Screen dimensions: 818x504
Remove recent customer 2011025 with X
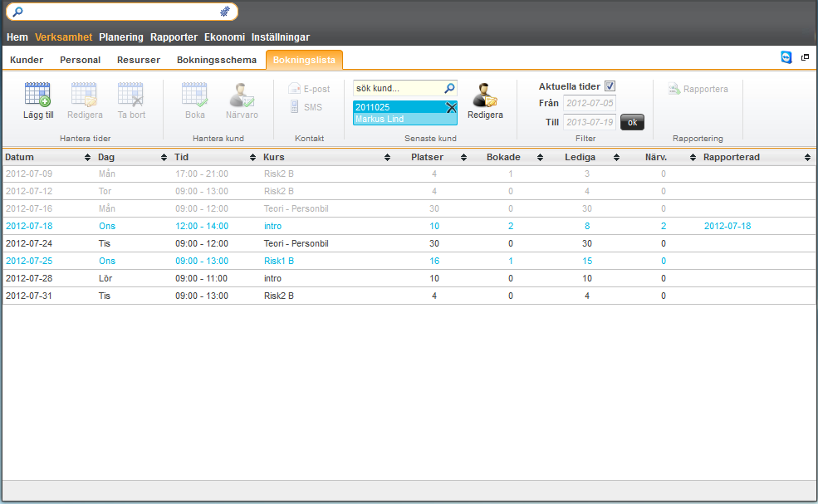coord(451,107)
